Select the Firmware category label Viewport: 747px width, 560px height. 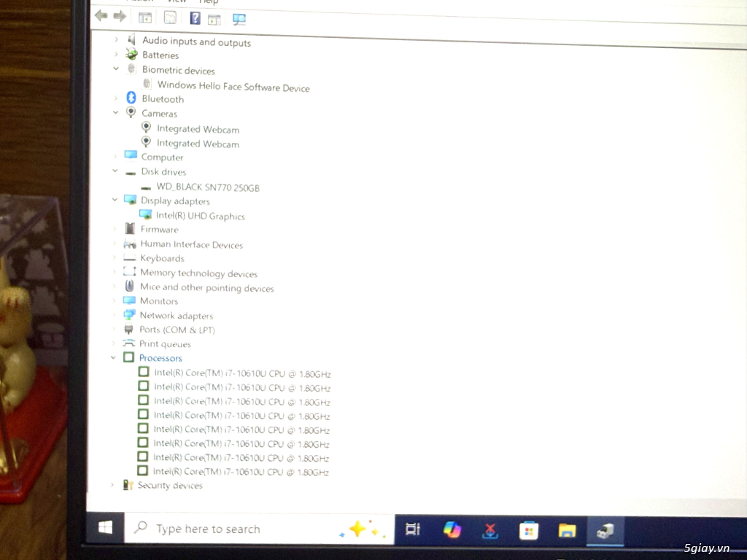[160, 229]
